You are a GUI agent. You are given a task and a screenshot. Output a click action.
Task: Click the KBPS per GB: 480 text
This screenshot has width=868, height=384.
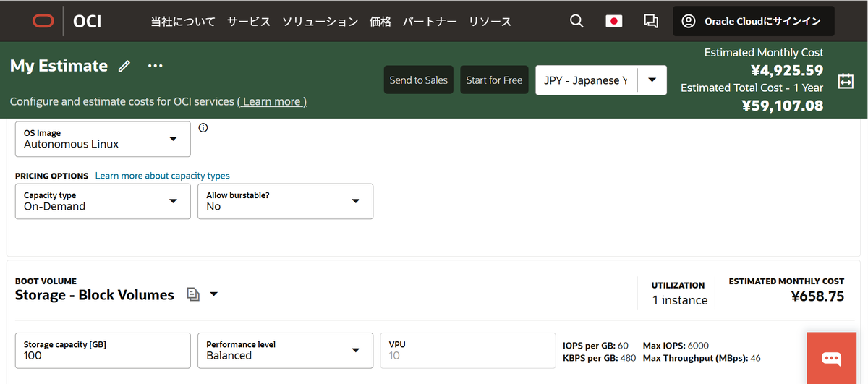tap(599, 358)
